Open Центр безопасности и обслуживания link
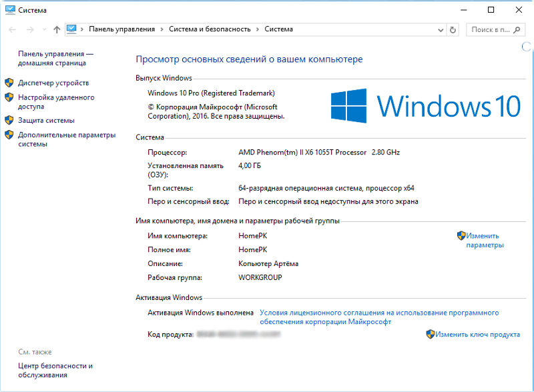This screenshot has height=392, width=534. pyautogui.click(x=55, y=370)
